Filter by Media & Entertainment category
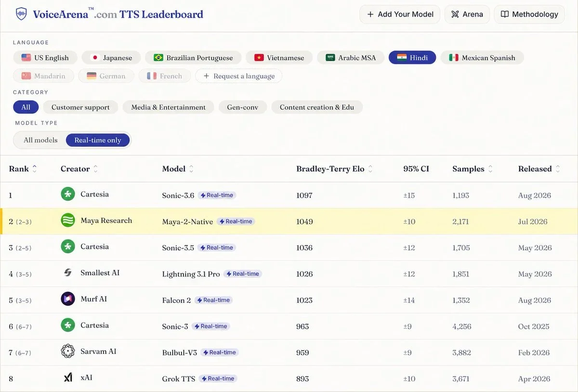The width and height of the screenshot is (578, 392). tap(169, 107)
